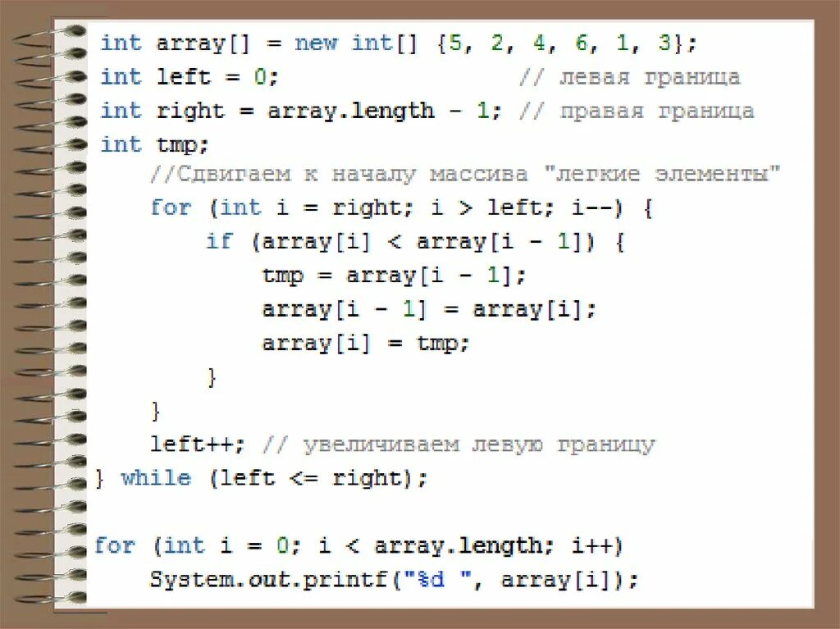Click the '(left <= right)' while condition
Image resolution: width=840 pixels, height=629 pixels.
(311, 478)
